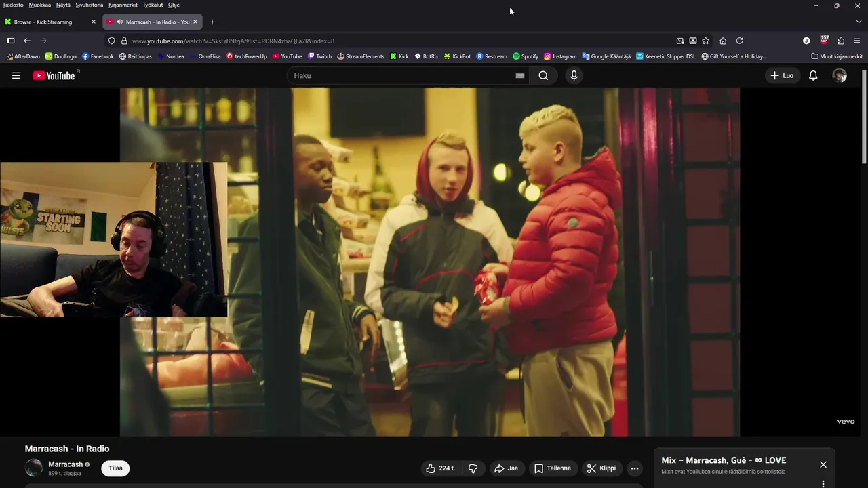
Task: Open Marracash channel name link
Action: click(x=65, y=464)
